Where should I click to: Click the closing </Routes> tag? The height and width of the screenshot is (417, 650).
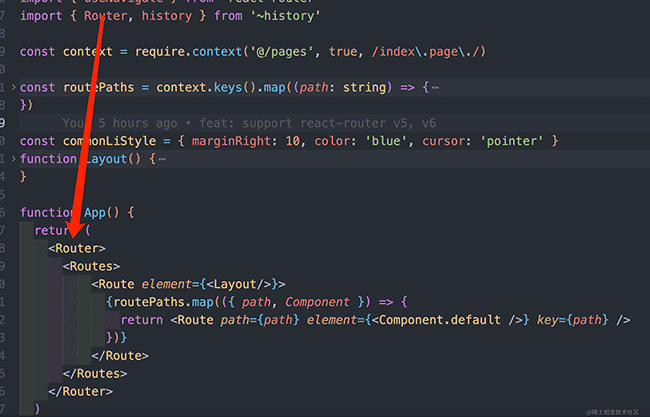tap(95, 373)
